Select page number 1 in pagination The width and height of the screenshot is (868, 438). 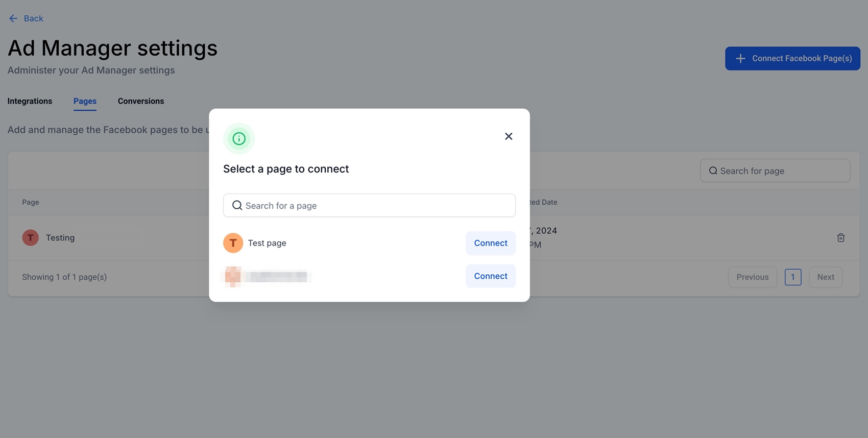(792, 277)
